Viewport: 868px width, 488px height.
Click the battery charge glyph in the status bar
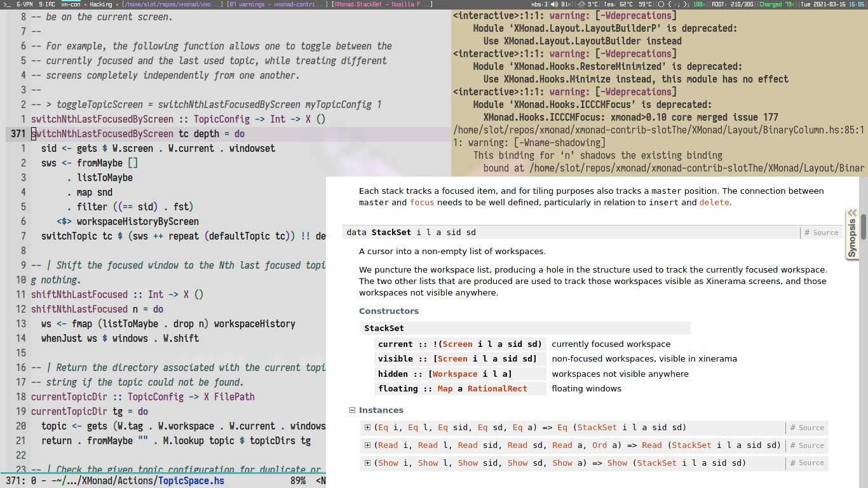click(699, 4)
